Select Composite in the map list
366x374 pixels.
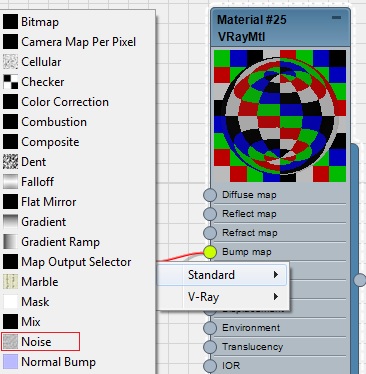pyautogui.click(x=50, y=142)
